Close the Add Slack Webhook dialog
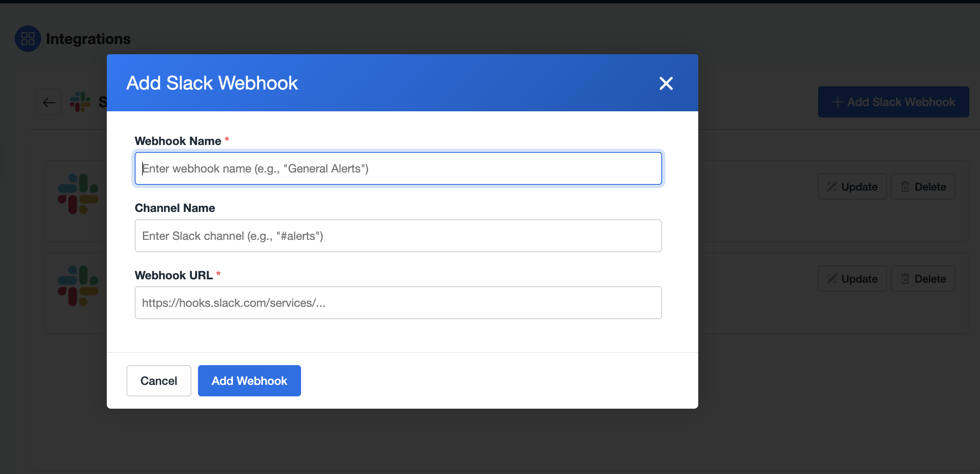This screenshot has width=980, height=474. 666,83
